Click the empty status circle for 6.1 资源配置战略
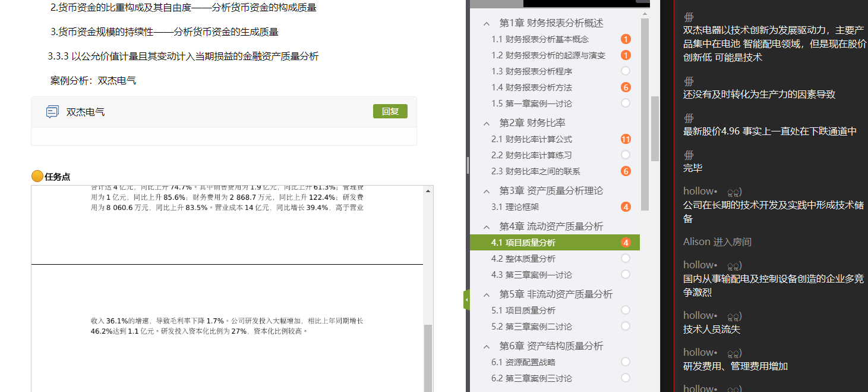This screenshot has height=392, width=868. point(625,362)
